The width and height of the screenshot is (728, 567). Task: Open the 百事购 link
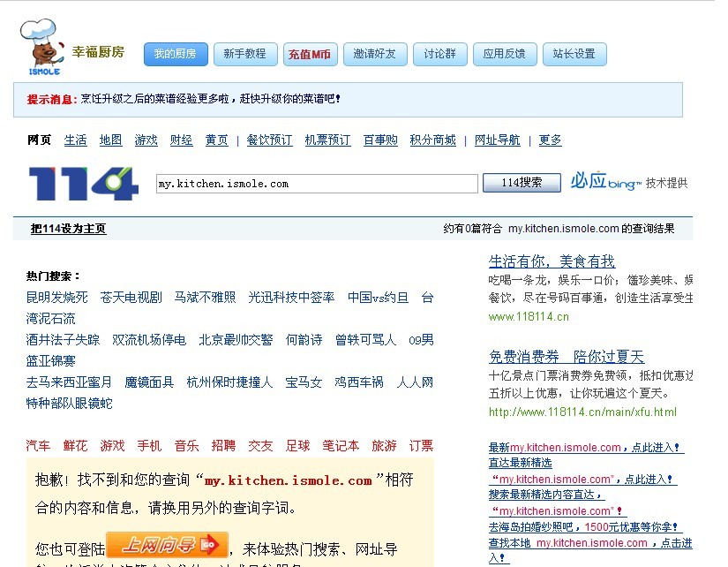380,140
